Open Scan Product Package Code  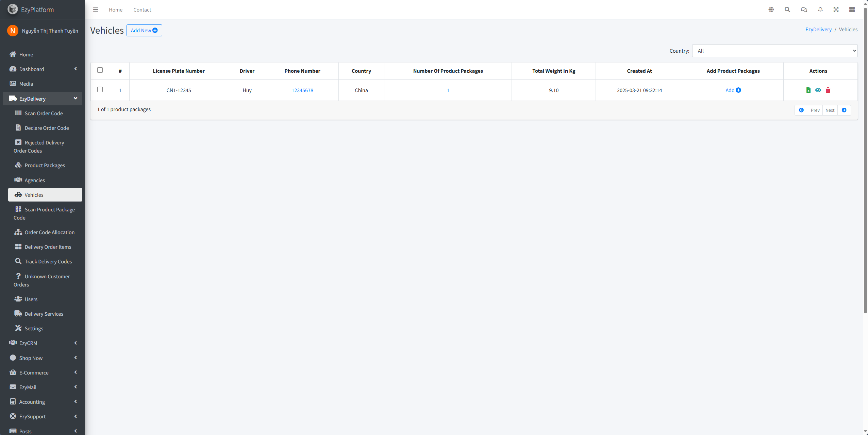(45, 213)
